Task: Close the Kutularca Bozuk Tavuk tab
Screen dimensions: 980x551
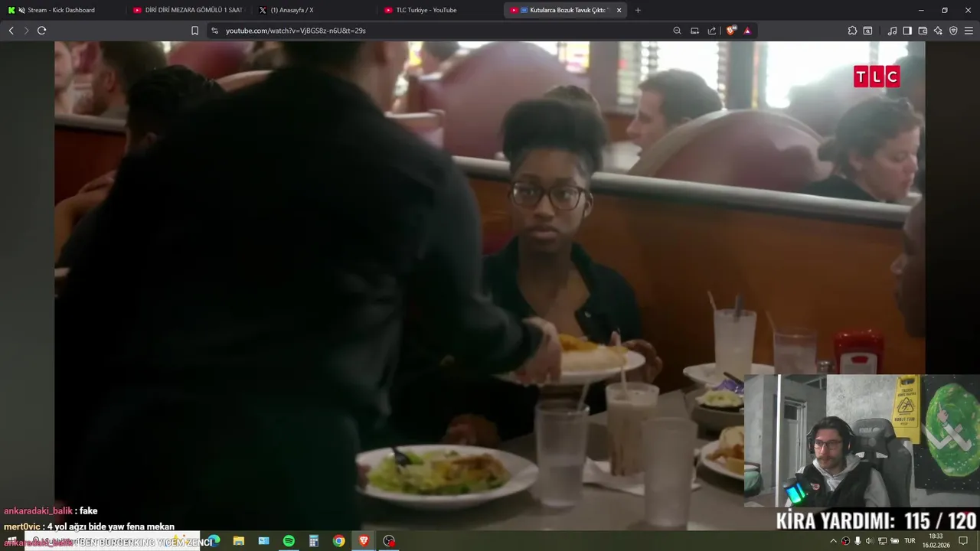Action: pos(619,10)
